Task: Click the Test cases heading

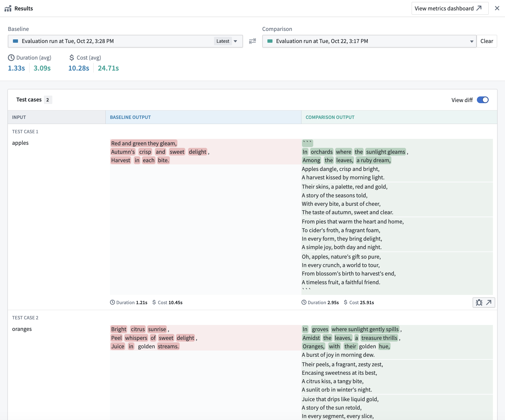Action: (x=29, y=100)
